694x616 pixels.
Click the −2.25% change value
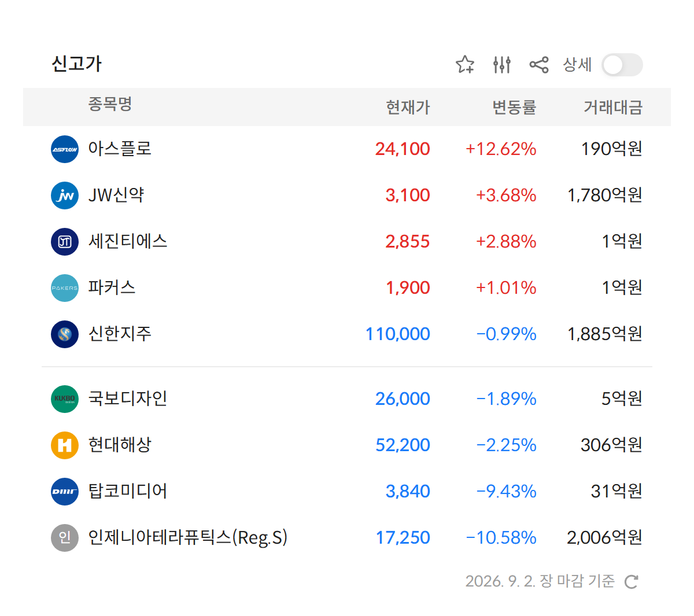pos(506,445)
